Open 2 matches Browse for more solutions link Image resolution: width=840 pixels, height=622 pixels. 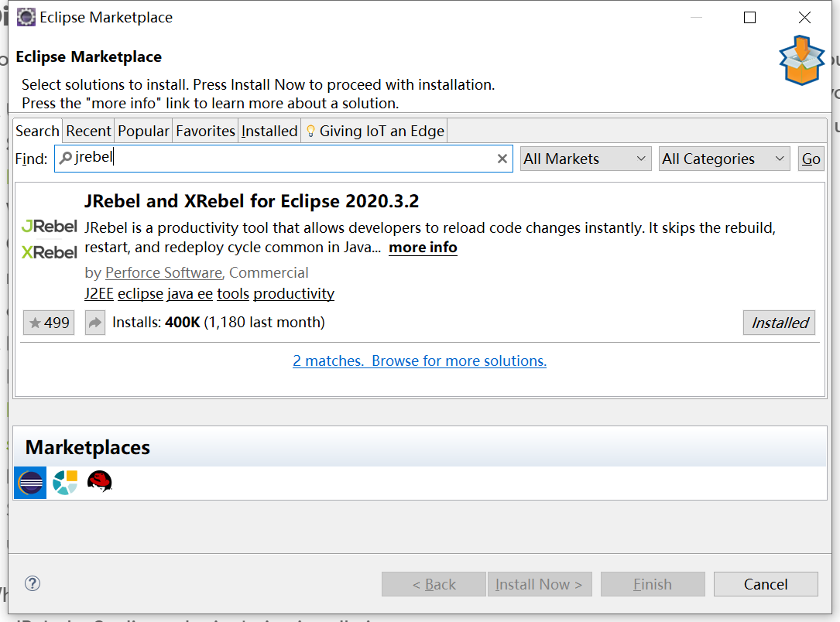coord(420,361)
